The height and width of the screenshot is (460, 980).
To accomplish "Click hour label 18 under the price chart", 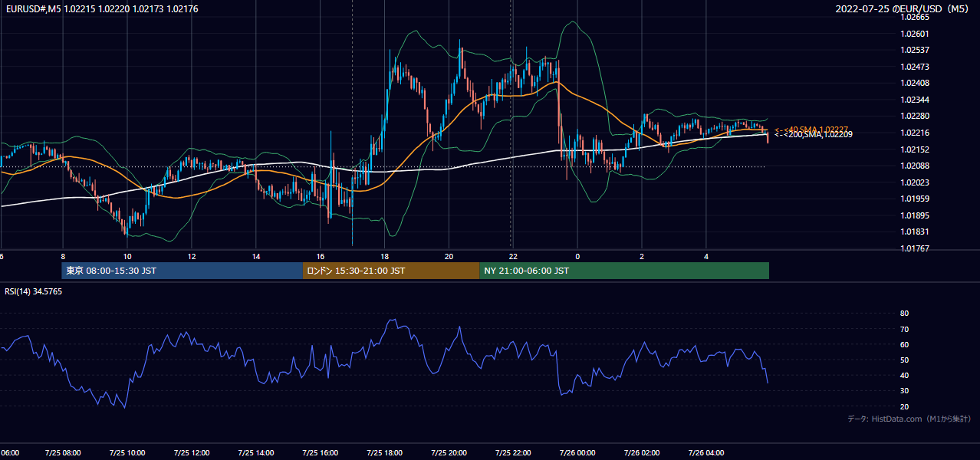I will tap(385, 256).
